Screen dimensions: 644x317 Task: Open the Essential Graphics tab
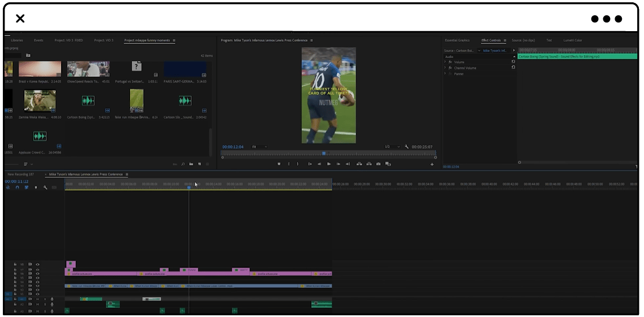pos(457,40)
